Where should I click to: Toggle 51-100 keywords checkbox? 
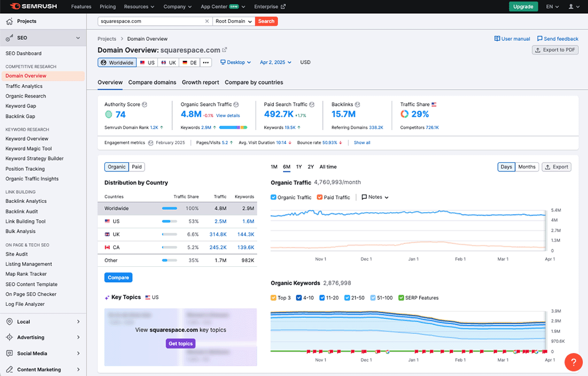[x=373, y=298]
